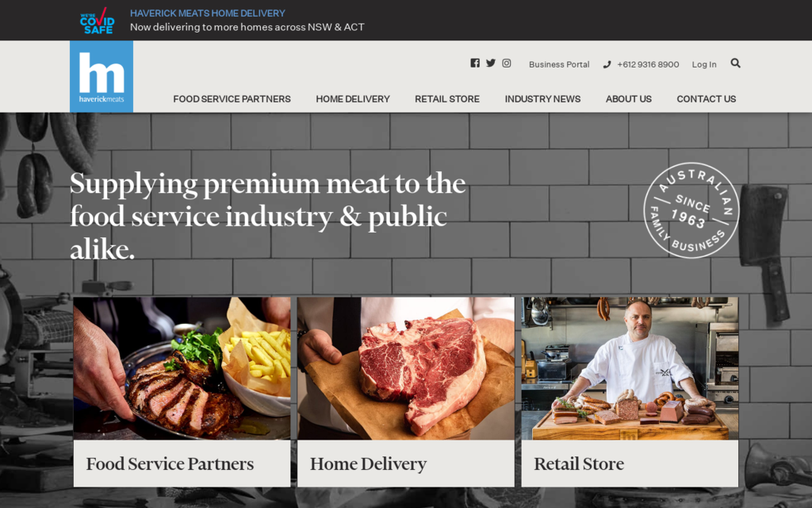Open the Business Portal link
812x508 pixels.
(559, 64)
